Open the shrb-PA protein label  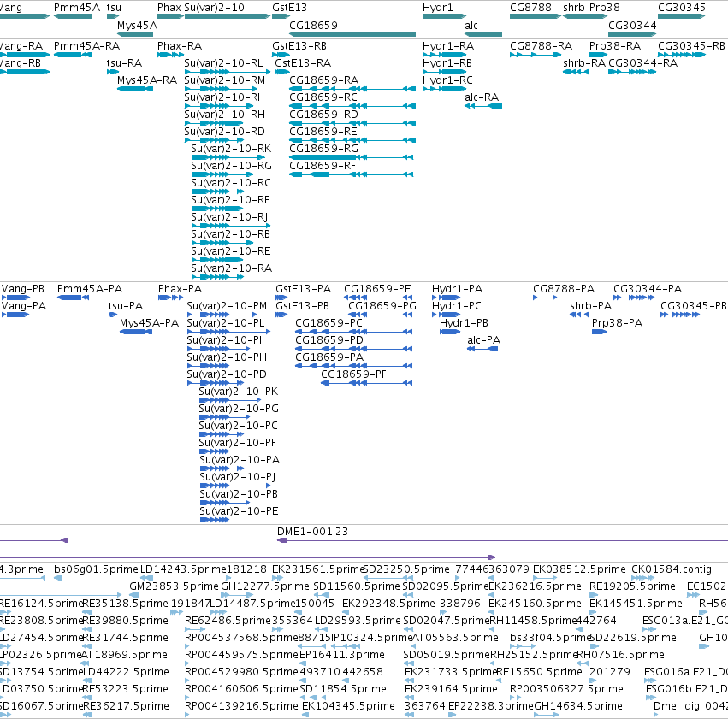point(590,306)
